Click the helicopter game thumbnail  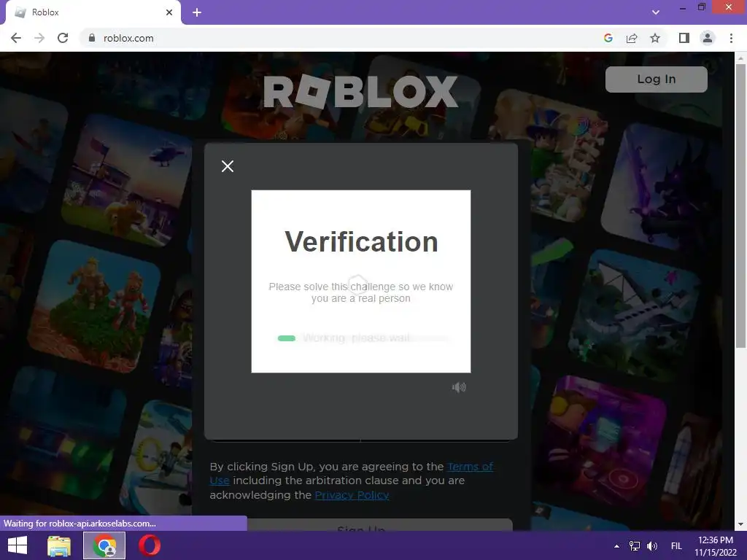point(127,181)
